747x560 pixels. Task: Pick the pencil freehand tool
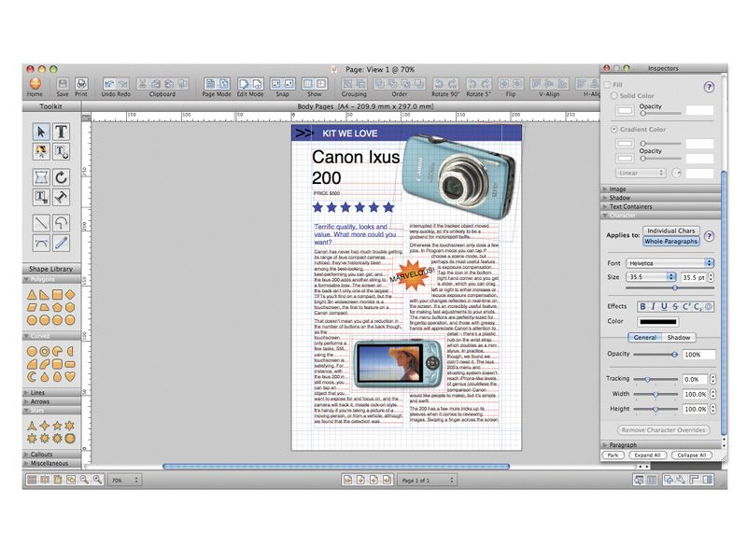coord(61,243)
